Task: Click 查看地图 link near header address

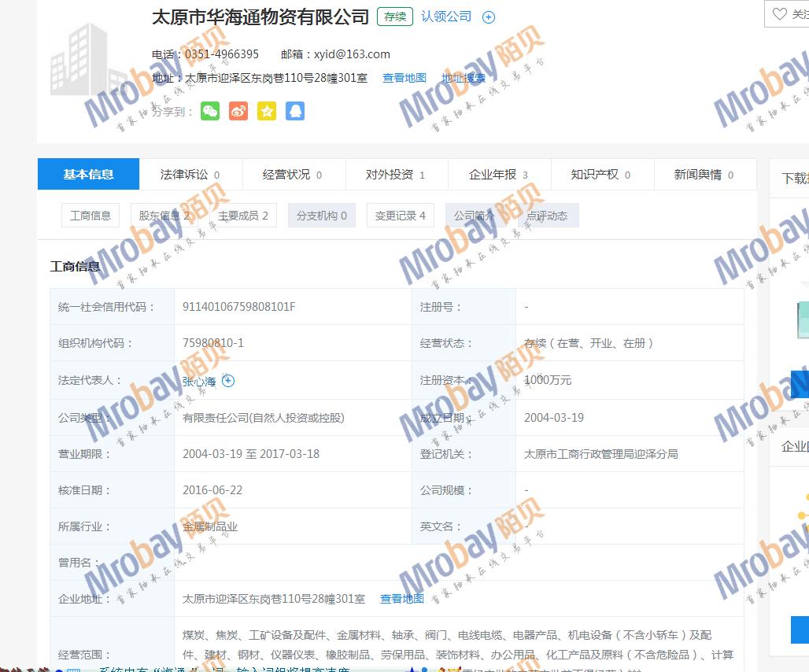Action: click(404, 78)
